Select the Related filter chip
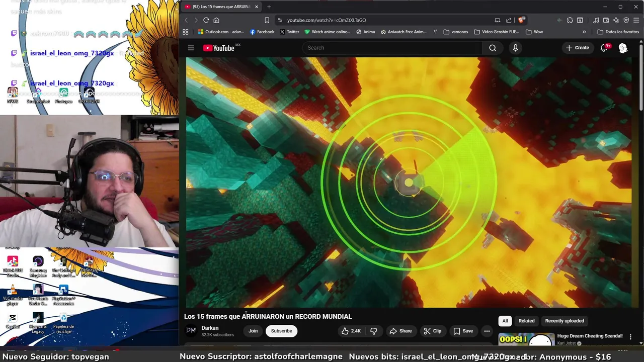The width and height of the screenshot is (644, 362). tap(526, 321)
